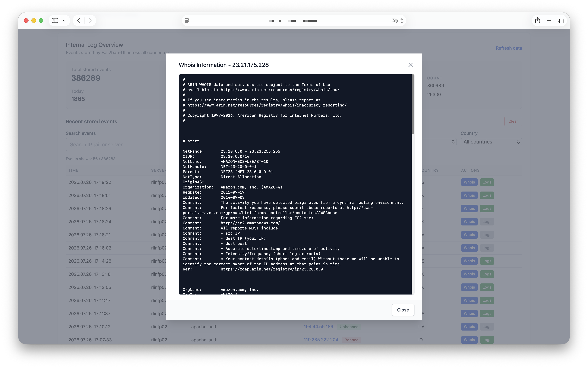
Task: Open Whois for the 17:19:22 event
Action: pos(469,182)
